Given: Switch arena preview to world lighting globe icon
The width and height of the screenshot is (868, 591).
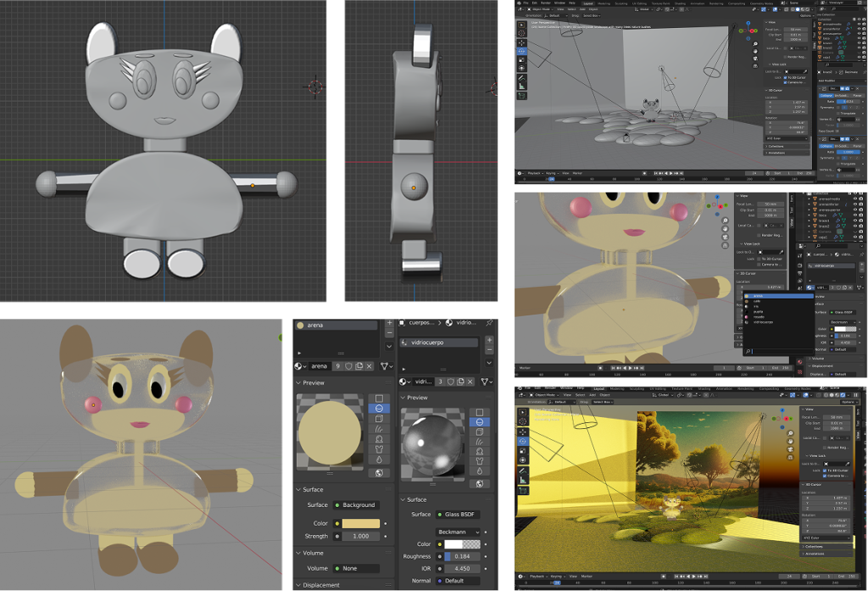Looking at the screenshot, I should (x=378, y=472).
